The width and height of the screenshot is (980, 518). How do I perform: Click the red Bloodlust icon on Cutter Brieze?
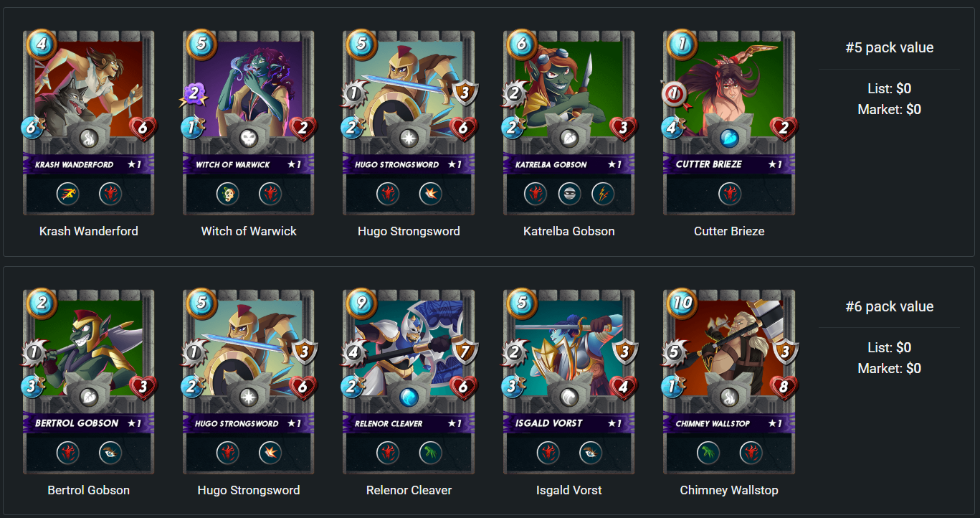tap(729, 194)
